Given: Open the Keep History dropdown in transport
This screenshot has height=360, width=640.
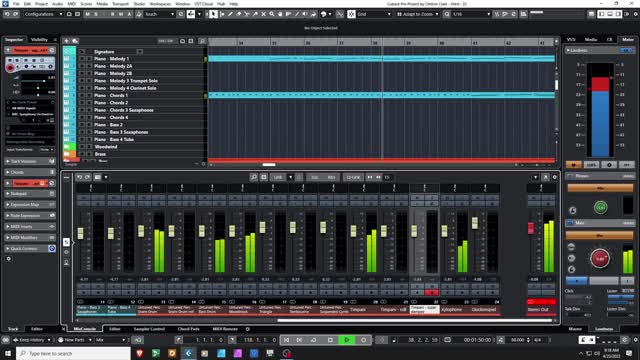Looking at the screenshot, I should [32, 340].
